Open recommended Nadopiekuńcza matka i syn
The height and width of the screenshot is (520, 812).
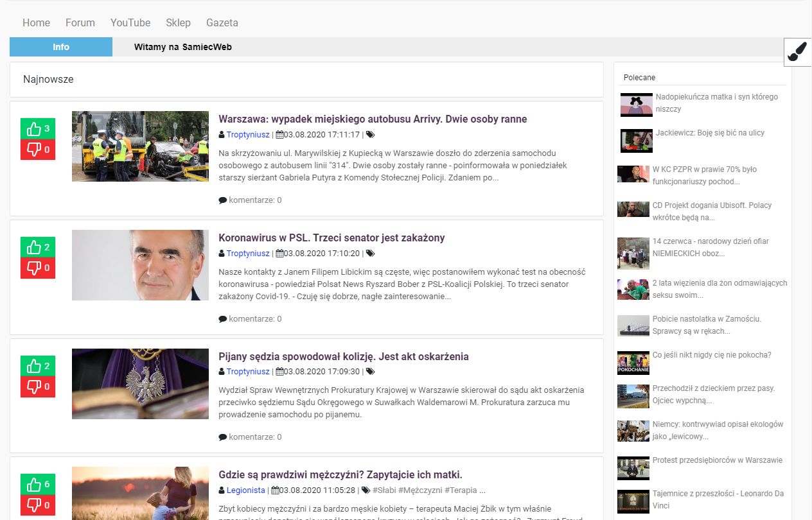pos(717,103)
